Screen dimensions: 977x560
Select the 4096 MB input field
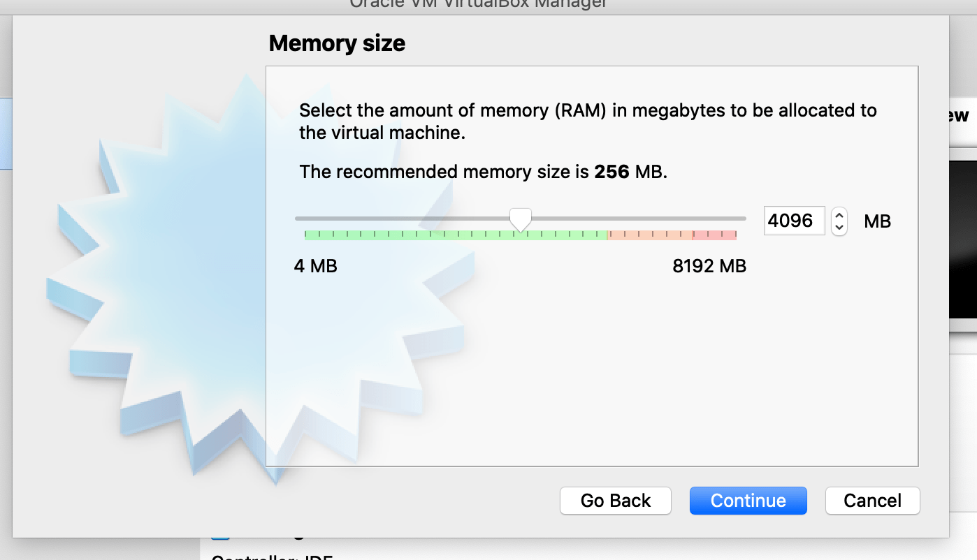794,221
